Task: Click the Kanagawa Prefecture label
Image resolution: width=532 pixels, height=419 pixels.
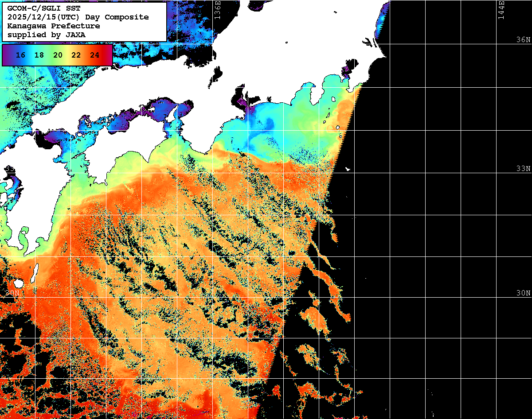Action: [x=53, y=26]
